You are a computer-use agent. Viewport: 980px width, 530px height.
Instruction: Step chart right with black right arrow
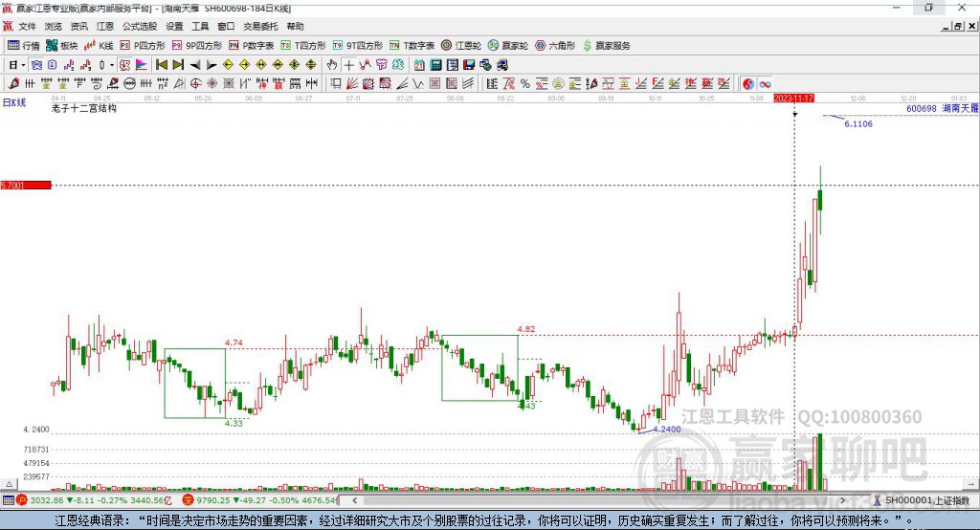pyautogui.click(x=212, y=65)
